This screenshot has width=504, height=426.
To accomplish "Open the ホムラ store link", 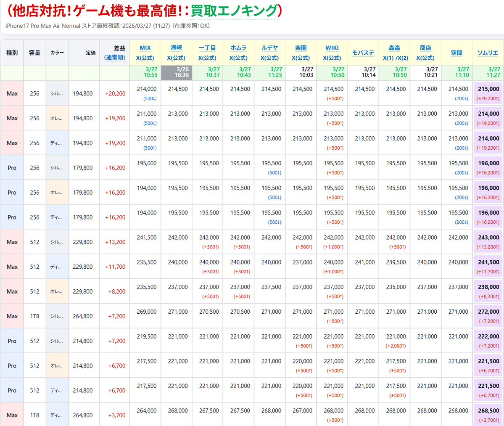I will (238, 48).
